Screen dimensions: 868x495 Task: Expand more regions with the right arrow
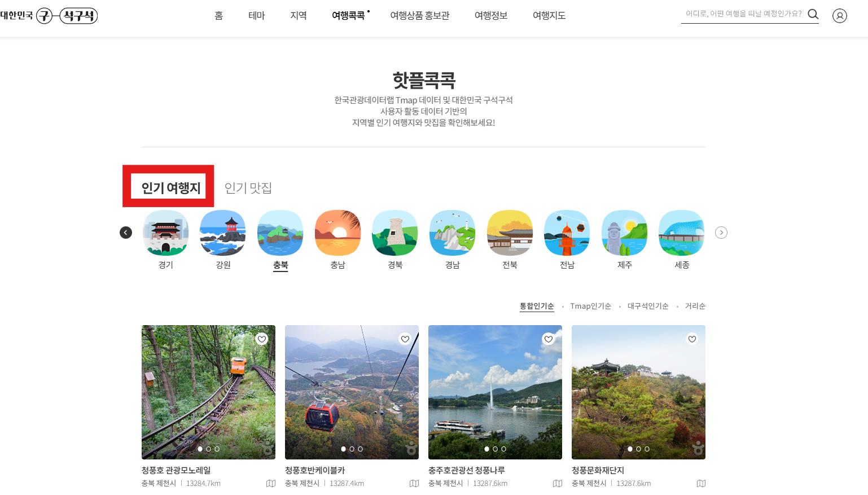point(721,232)
